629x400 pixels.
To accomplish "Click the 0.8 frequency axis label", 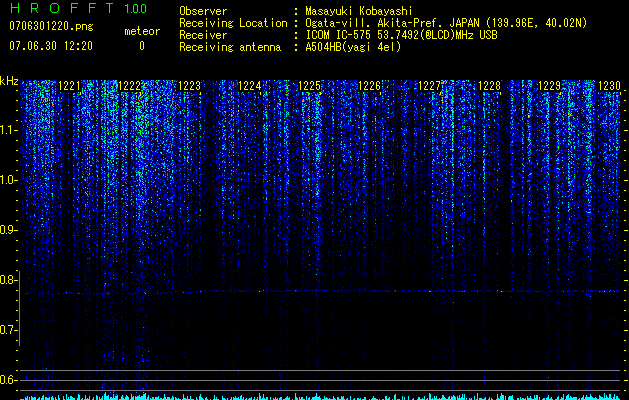I will point(8,280).
